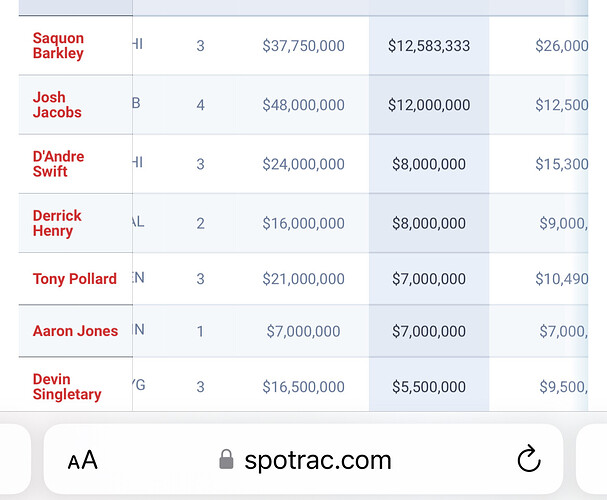Open Devin Singletary's player page
The image size is (607, 500).
pyautogui.click(x=67, y=387)
